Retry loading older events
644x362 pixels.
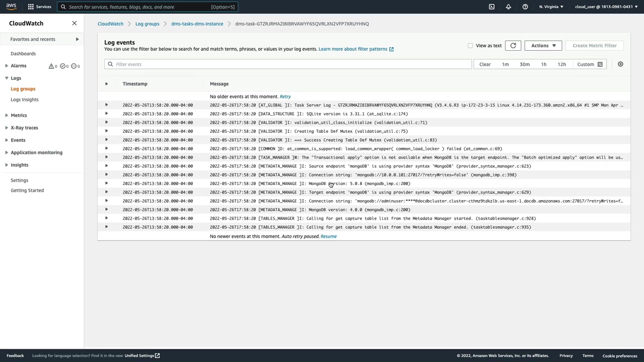tap(285, 97)
